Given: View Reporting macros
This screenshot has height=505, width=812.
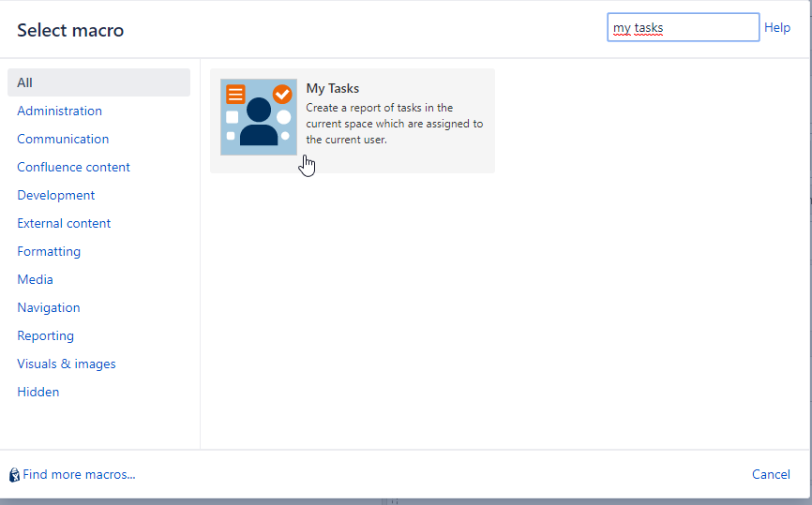Looking at the screenshot, I should point(45,335).
